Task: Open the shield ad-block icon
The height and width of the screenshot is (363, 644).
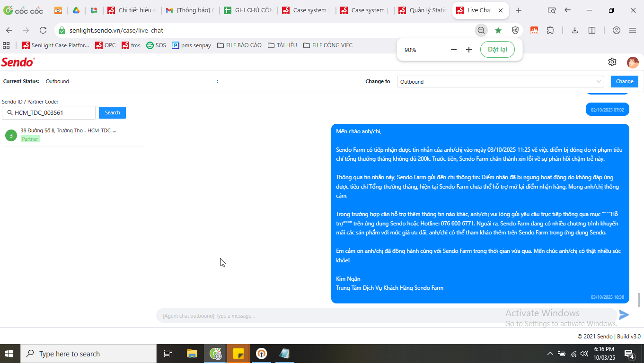Action: coord(515,30)
